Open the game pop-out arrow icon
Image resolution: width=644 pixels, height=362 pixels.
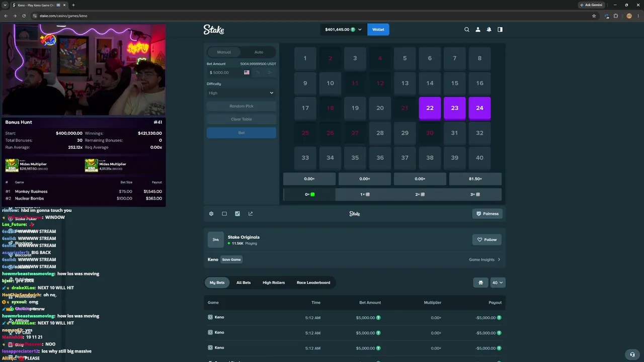tap(251, 214)
